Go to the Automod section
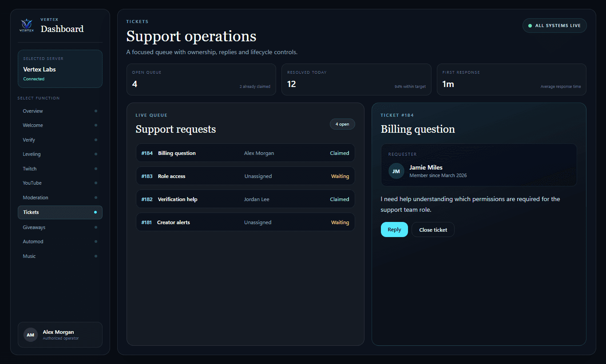The image size is (606, 364). pyautogui.click(x=60, y=241)
